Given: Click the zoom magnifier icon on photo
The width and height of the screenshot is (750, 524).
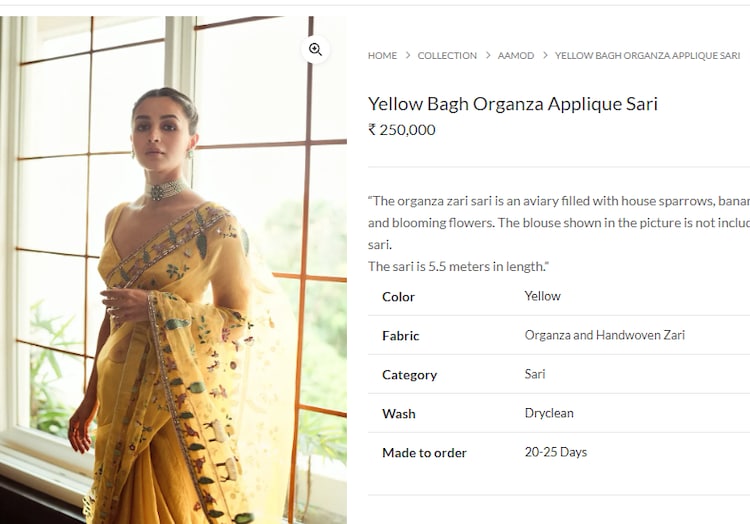Looking at the screenshot, I should [315, 49].
